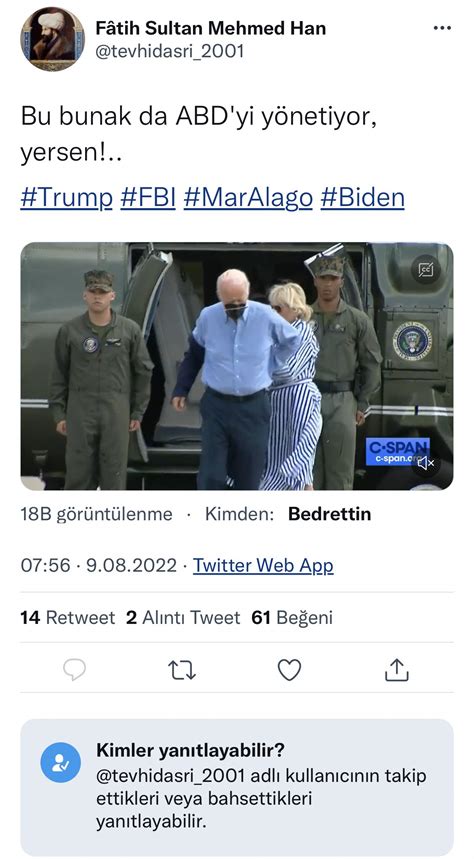Toggle closed captions CC on video
Image resolution: width=474 pixels, height=859 pixels.
point(426,270)
